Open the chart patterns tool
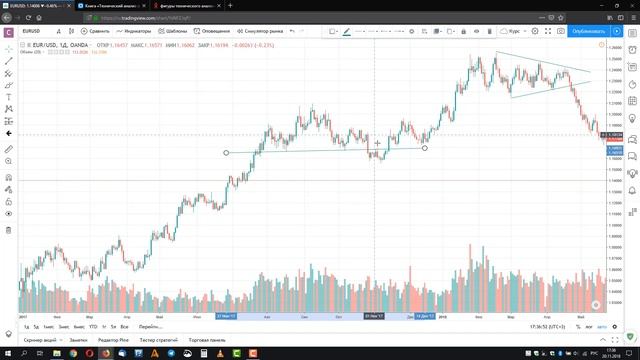The height and width of the screenshot is (360, 640). (9, 109)
